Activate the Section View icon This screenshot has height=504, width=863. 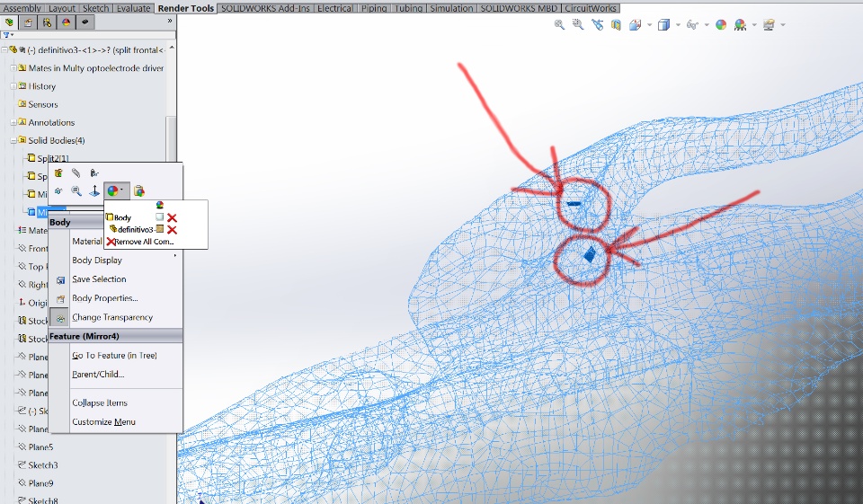(616, 25)
